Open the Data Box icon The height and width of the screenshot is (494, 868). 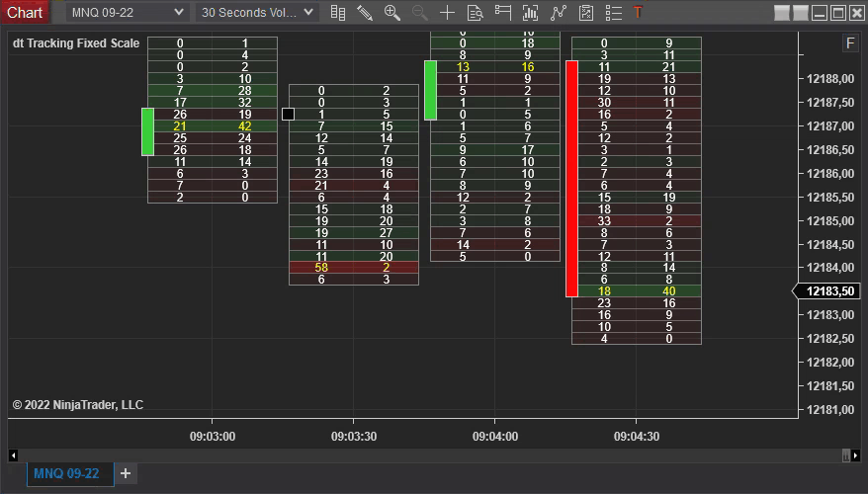click(x=475, y=12)
